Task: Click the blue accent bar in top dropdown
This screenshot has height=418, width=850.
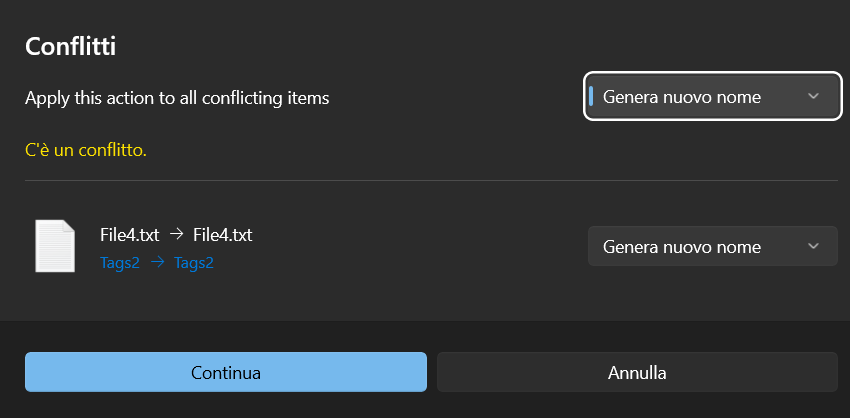Action: (x=591, y=97)
